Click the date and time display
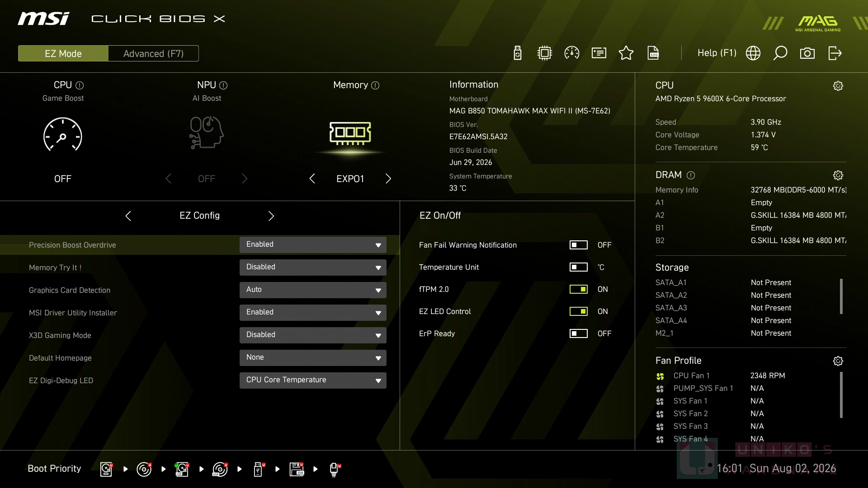868x488 pixels. (776, 469)
